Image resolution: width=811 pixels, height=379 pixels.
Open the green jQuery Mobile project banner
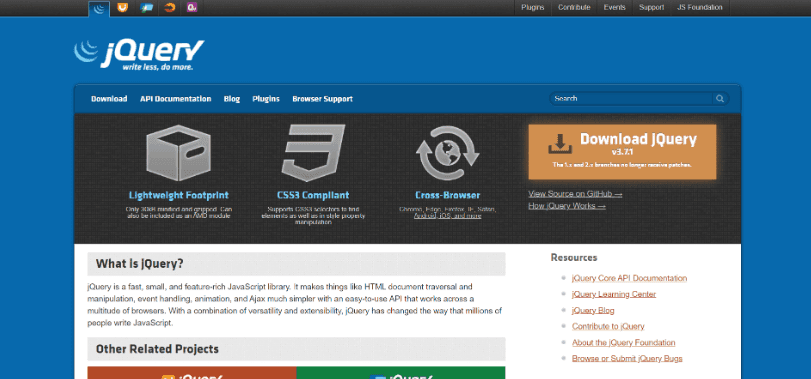(401, 373)
